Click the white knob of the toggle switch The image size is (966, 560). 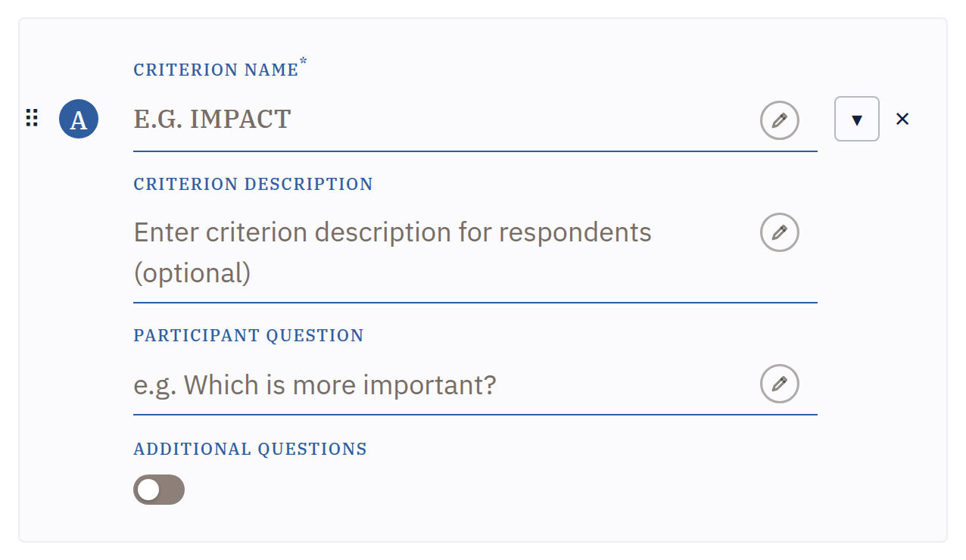pos(149,490)
